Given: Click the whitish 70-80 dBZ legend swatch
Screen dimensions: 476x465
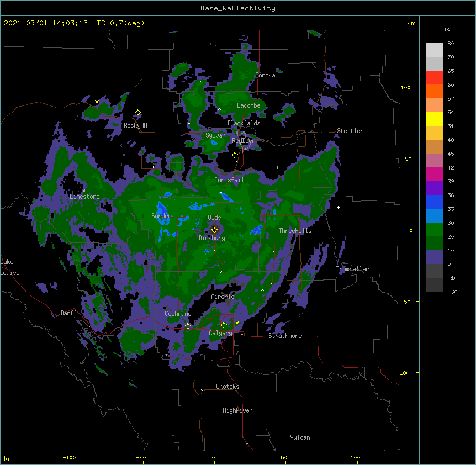Looking at the screenshot, I should 434,50.
